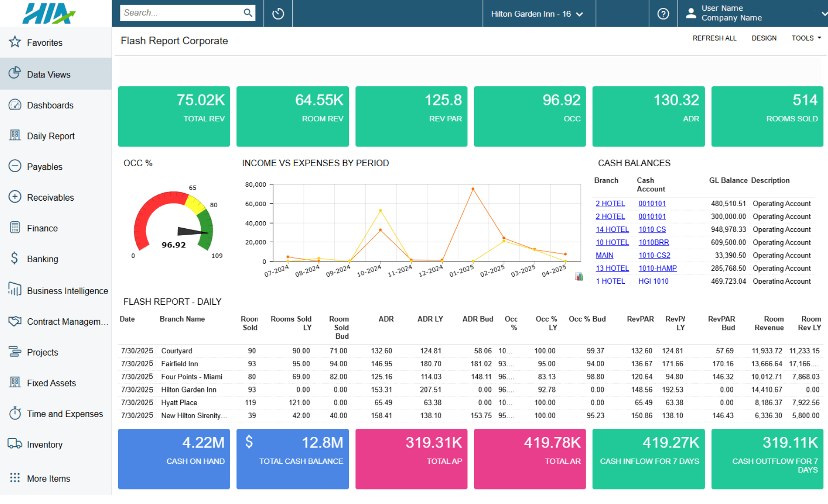Select the Receivables sidebar icon
828x504 pixels.
point(14,197)
